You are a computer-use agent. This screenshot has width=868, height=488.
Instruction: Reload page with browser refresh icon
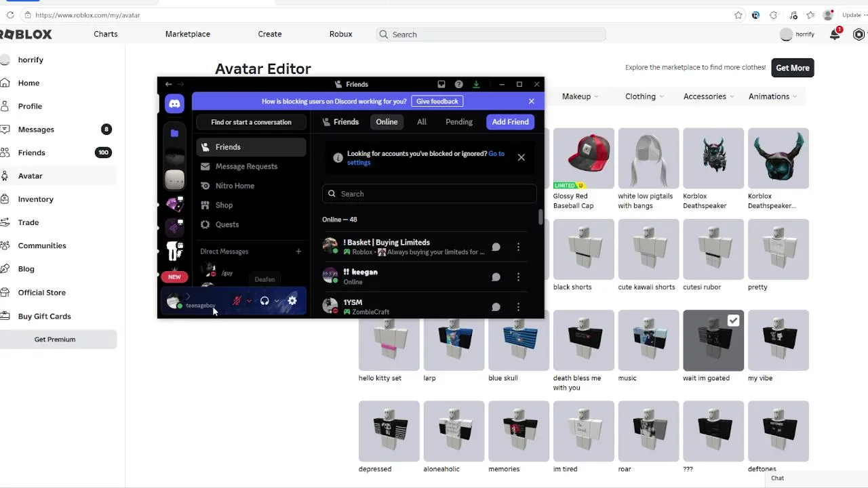click(x=10, y=15)
